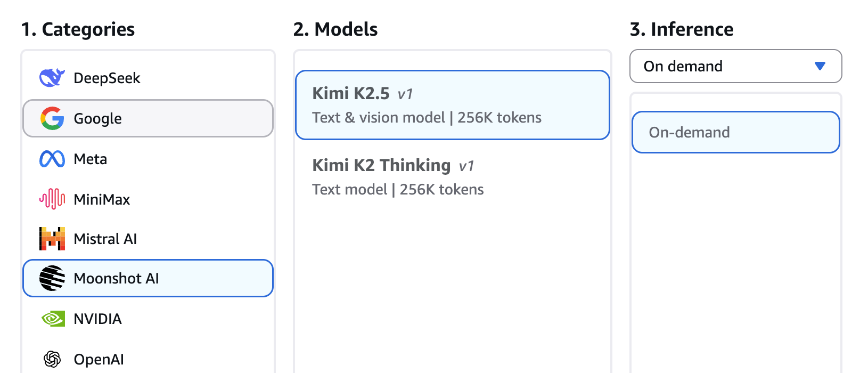This screenshot has width=868, height=373.
Task: Click the MiniMax waveform icon
Action: point(52,199)
